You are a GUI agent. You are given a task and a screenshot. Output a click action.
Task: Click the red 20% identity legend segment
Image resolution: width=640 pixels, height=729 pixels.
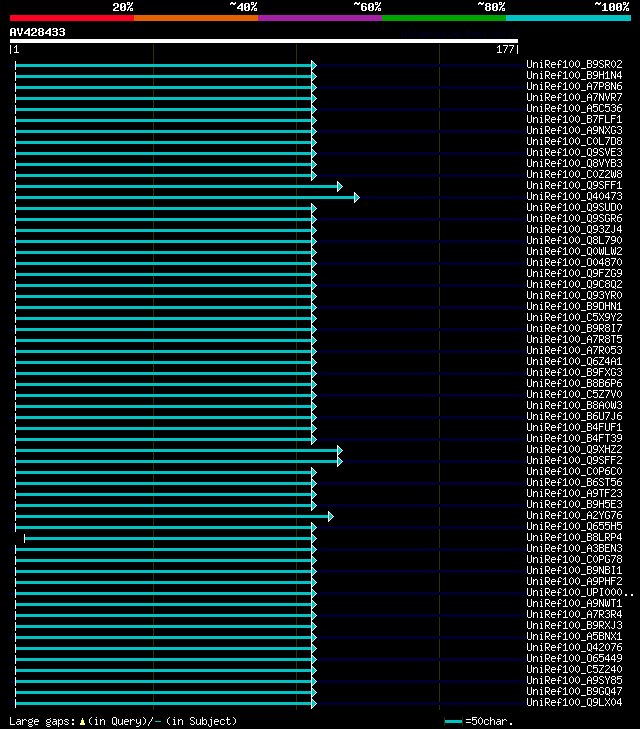coord(72,18)
